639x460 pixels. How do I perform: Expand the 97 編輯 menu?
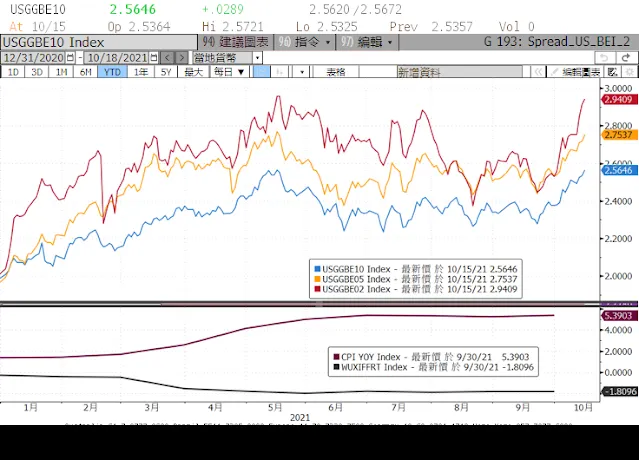click(x=367, y=42)
